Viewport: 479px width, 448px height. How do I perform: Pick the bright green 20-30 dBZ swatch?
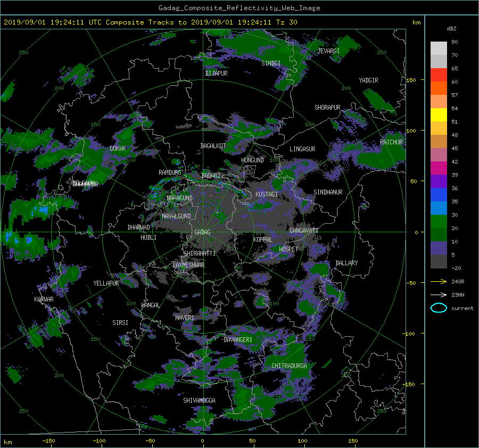coord(439,222)
